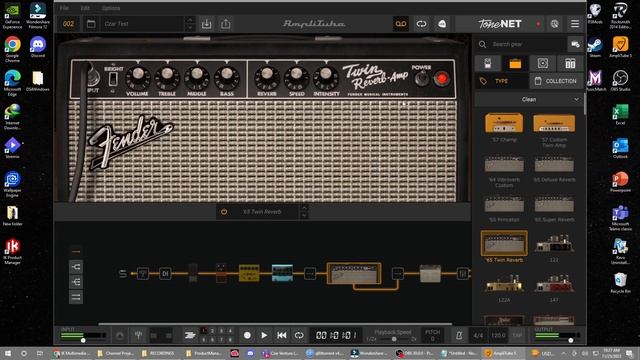
Task: Open the File menu
Action: (x=64, y=8)
